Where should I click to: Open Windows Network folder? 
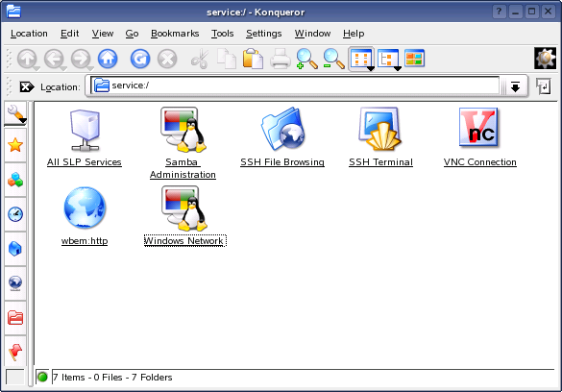point(184,216)
